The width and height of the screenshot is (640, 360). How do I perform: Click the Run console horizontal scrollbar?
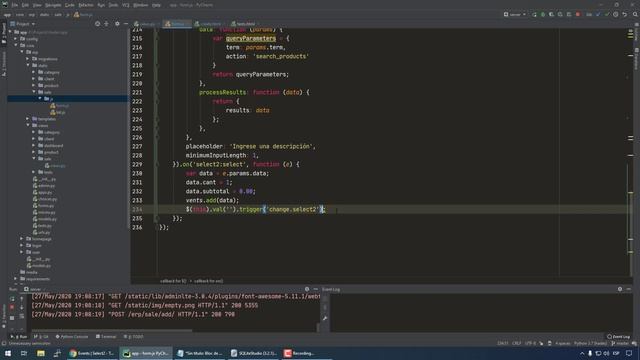click(x=111, y=330)
